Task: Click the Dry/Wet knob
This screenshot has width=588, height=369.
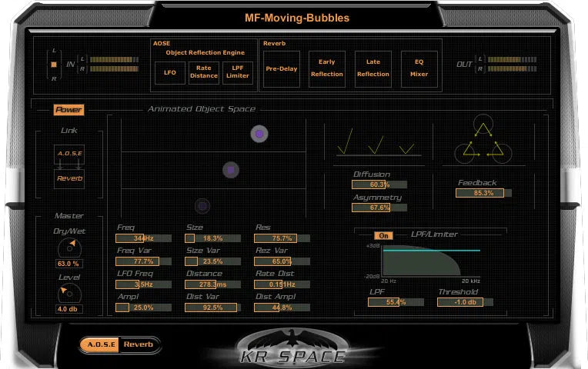Action: [x=68, y=247]
